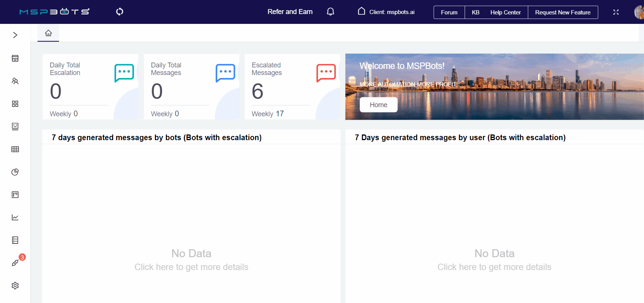Click the MSPbots logo
This screenshot has height=303, width=644.
54,12
